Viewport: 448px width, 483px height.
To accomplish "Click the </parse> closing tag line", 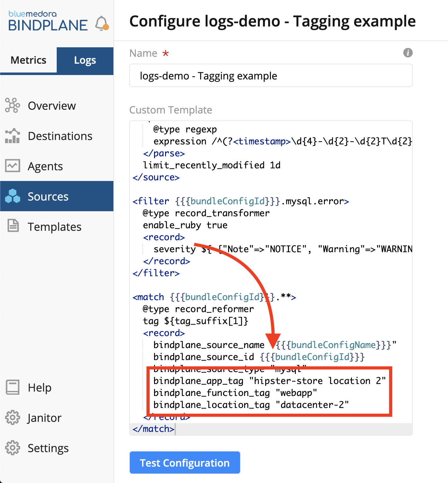I will 164,154.
